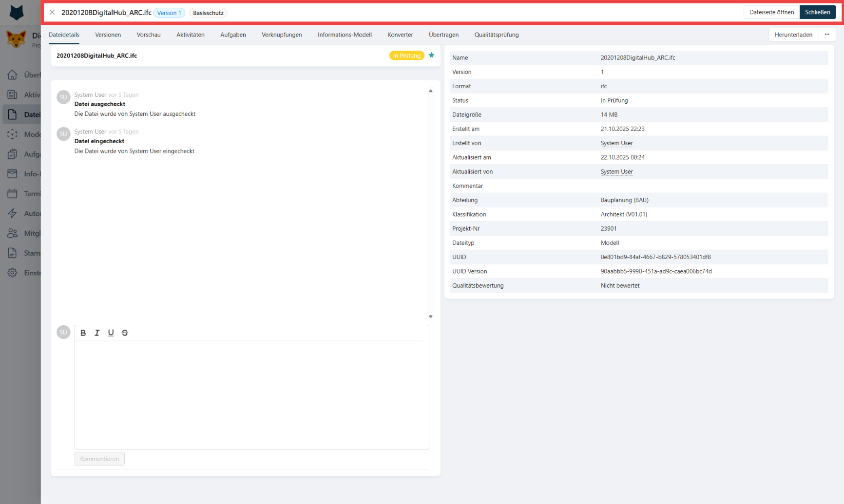Click the SU avatar beside comment editor
Viewport: 844px width, 504px height.
[63, 332]
